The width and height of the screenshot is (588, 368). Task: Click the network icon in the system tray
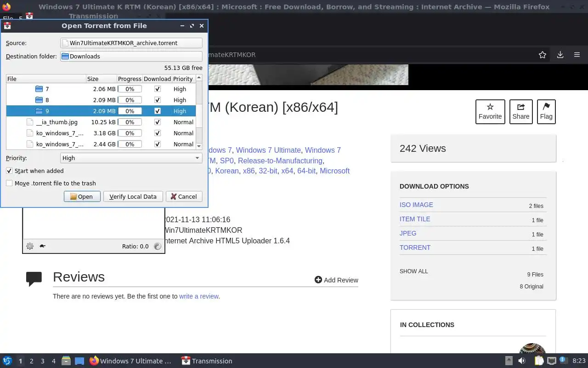point(552,361)
